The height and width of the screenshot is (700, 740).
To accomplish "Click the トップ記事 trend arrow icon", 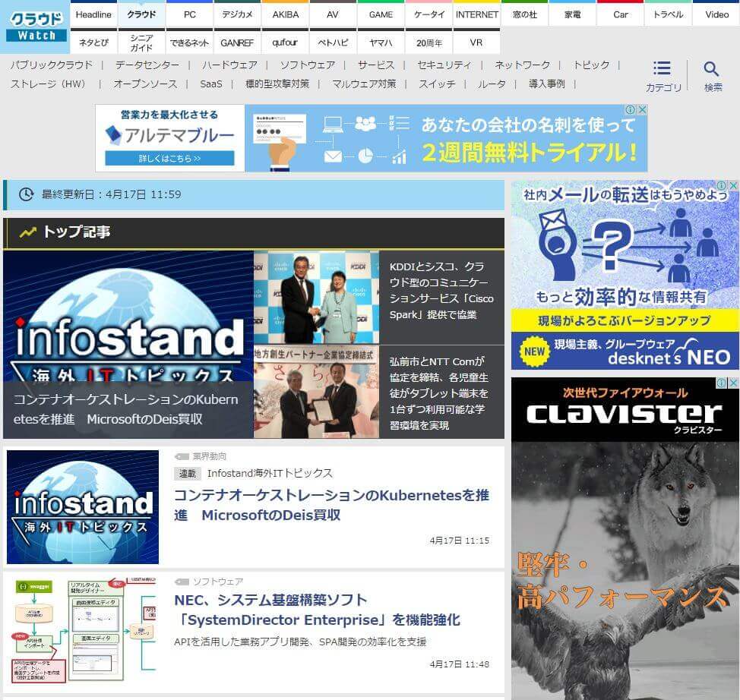I will click(28, 232).
